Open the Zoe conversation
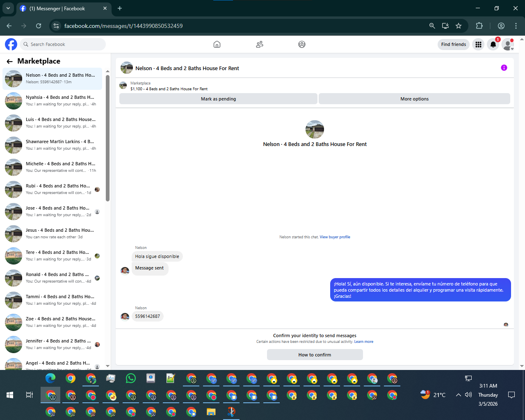This screenshot has height=420, width=525. point(52,322)
